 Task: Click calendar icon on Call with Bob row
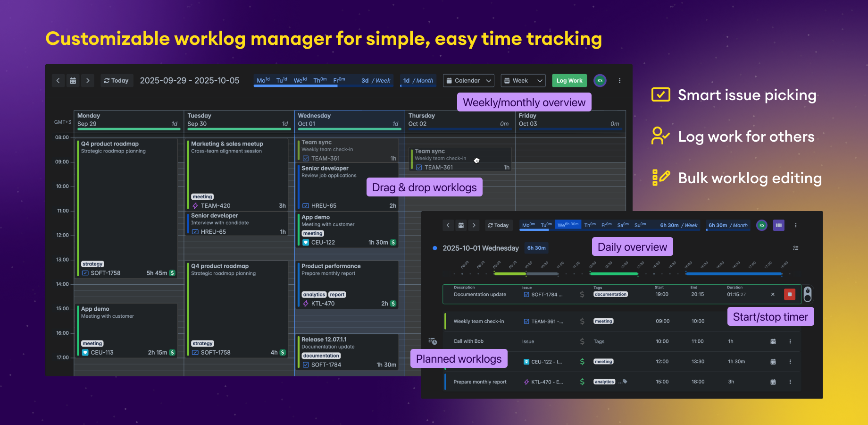tap(773, 341)
